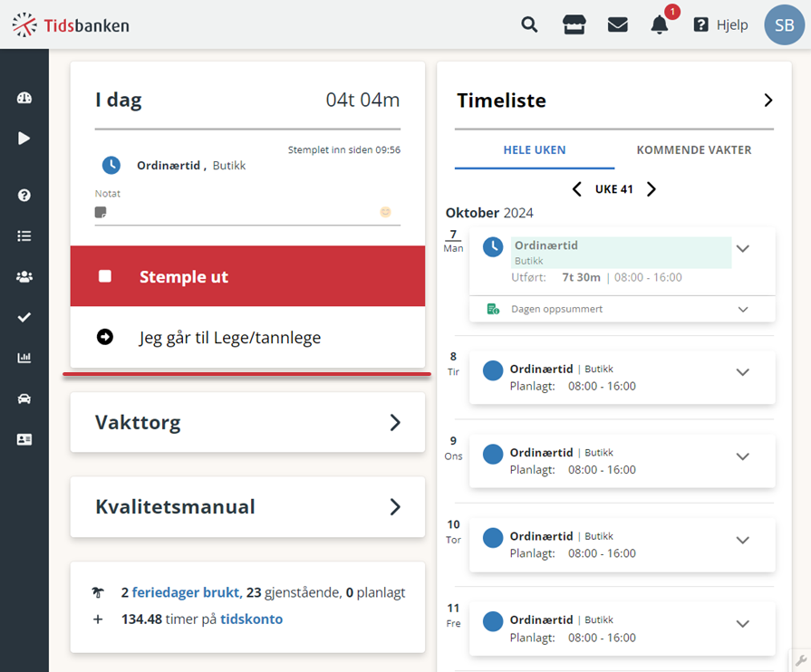This screenshot has height=672, width=811.
Task: Switch to Kommende vakter tab
Action: point(693,150)
